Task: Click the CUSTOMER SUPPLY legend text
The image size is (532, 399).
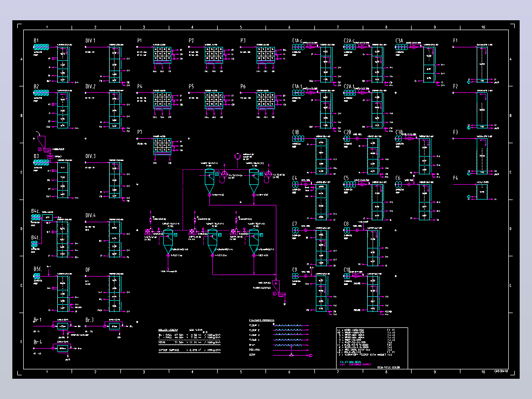Action: tap(360, 365)
